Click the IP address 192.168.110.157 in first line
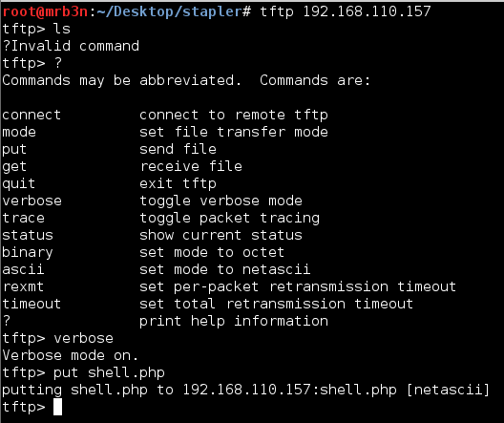504x423 pixels. [367, 11]
